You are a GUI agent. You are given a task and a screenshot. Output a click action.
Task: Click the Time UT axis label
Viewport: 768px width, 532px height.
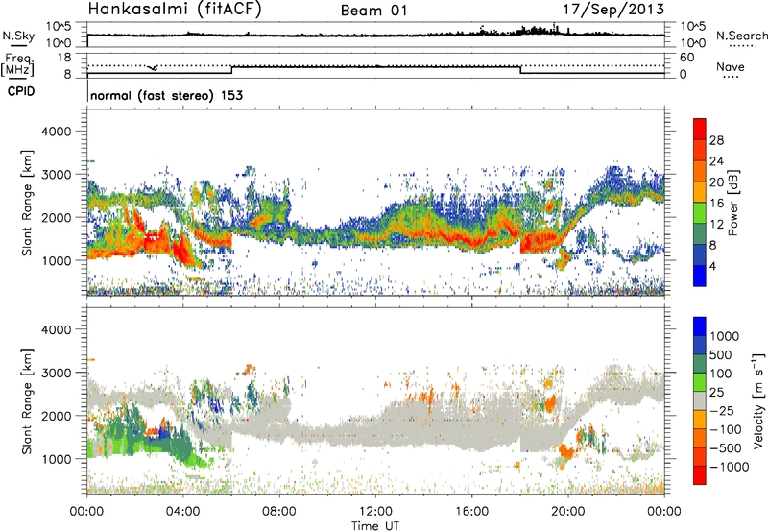pyautogui.click(x=375, y=525)
